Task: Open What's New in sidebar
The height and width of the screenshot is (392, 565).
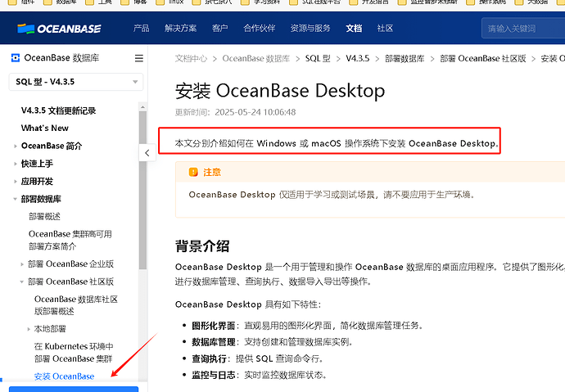Action: pyautogui.click(x=45, y=128)
